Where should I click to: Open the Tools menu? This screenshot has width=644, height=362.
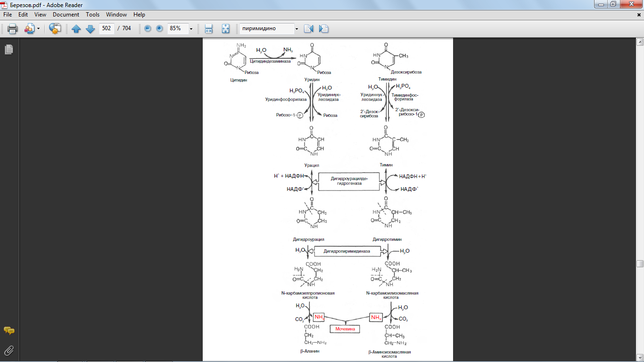tap(93, 15)
